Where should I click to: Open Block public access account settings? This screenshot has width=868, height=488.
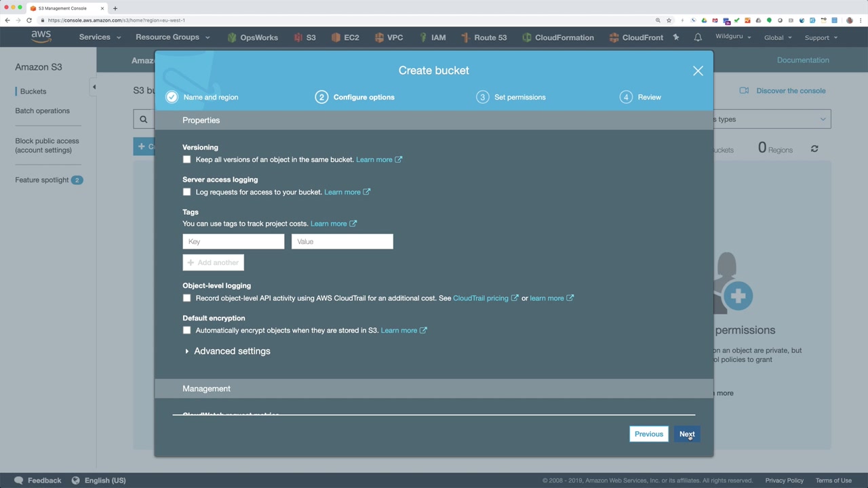[x=47, y=145]
